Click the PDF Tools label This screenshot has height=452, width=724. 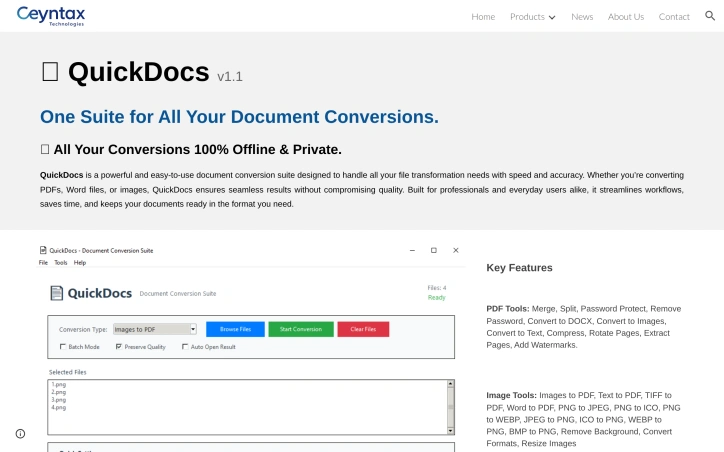pyautogui.click(x=507, y=309)
